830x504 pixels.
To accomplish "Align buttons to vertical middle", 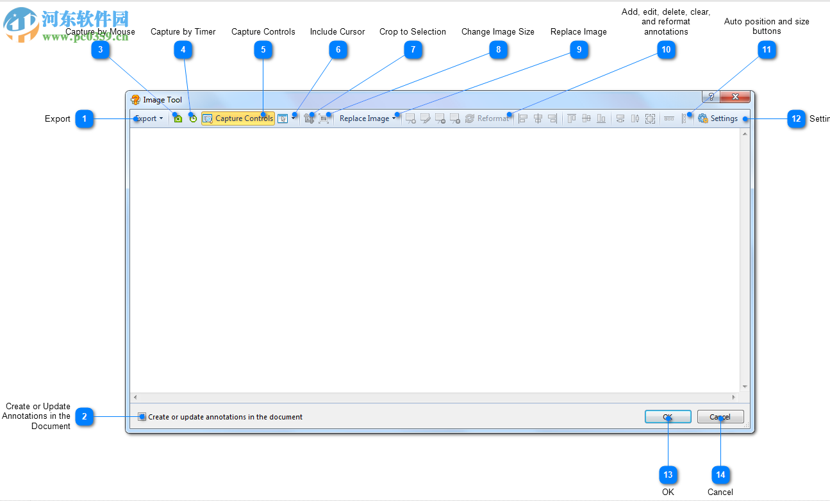I will coord(586,118).
